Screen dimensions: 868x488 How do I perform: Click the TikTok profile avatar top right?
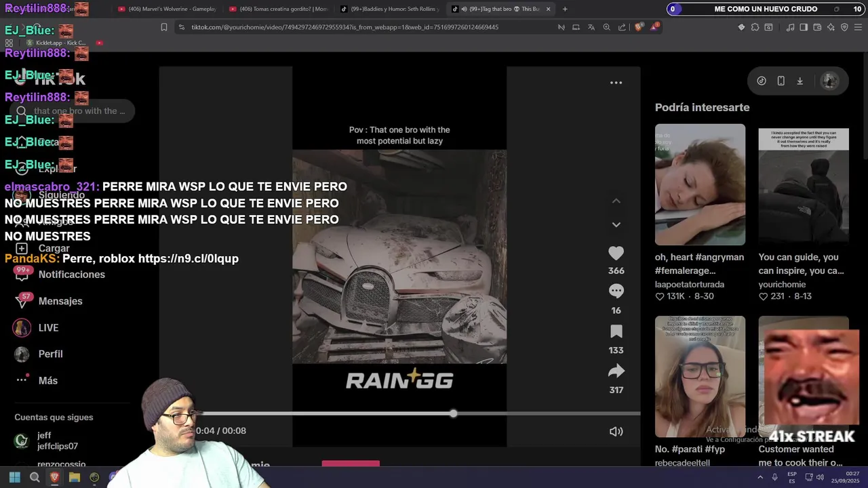(829, 81)
